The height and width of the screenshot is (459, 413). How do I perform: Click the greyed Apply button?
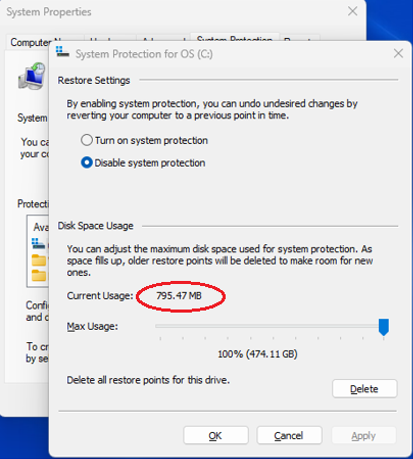tap(364, 435)
